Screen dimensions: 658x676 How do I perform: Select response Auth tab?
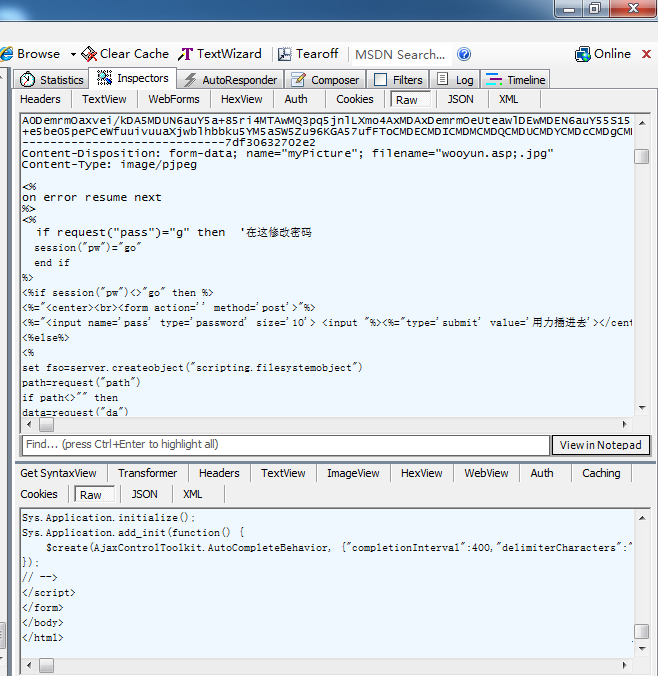tap(542, 473)
